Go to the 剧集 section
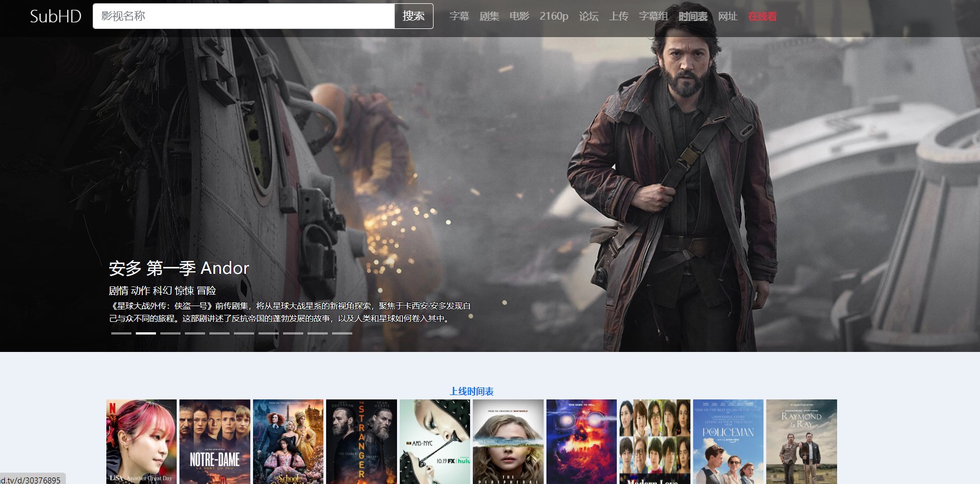The width and height of the screenshot is (980, 484). [489, 16]
